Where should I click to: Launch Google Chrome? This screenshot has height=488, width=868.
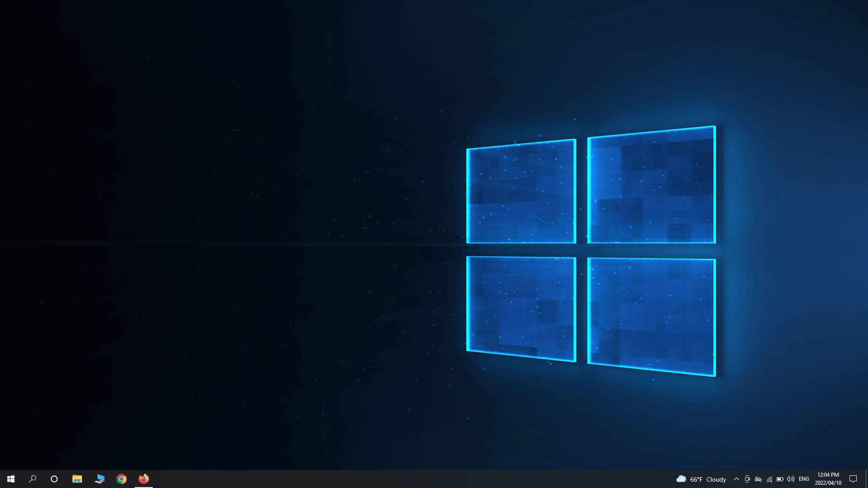(121, 479)
